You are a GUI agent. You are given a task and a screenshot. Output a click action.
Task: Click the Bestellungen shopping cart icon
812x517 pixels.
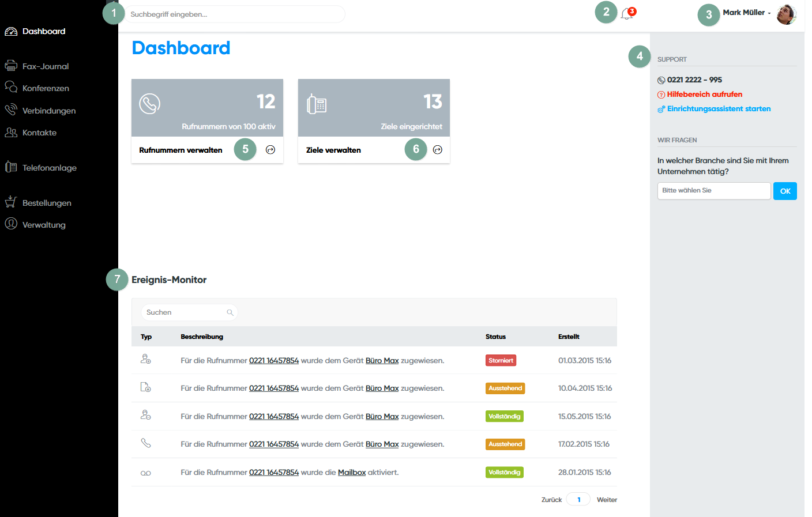pos(11,202)
